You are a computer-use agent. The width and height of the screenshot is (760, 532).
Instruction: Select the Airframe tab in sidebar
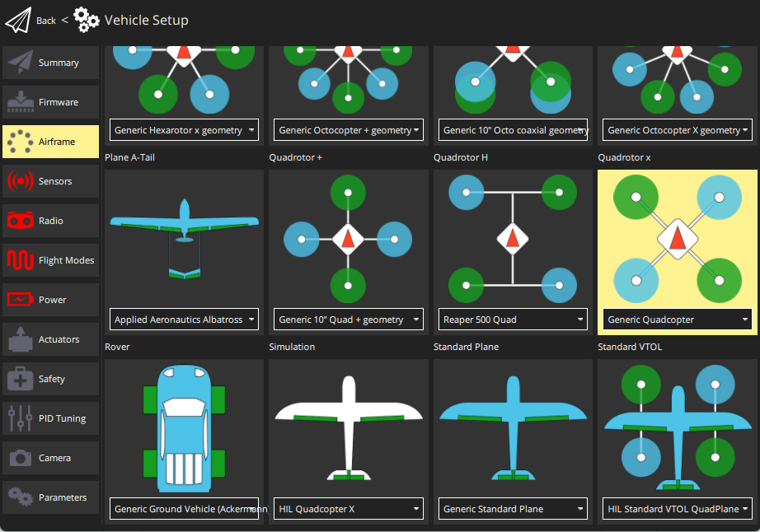pos(50,142)
